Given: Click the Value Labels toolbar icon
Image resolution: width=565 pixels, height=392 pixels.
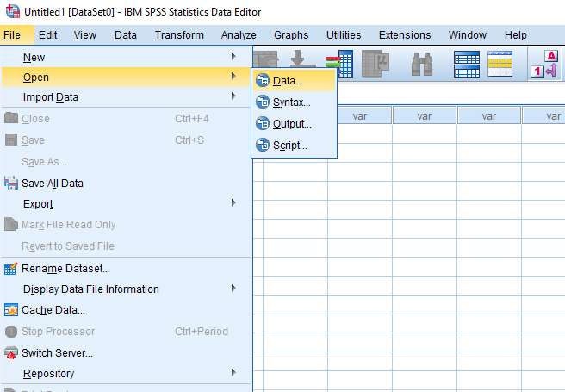Looking at the screenshot, I should [545, 65].
